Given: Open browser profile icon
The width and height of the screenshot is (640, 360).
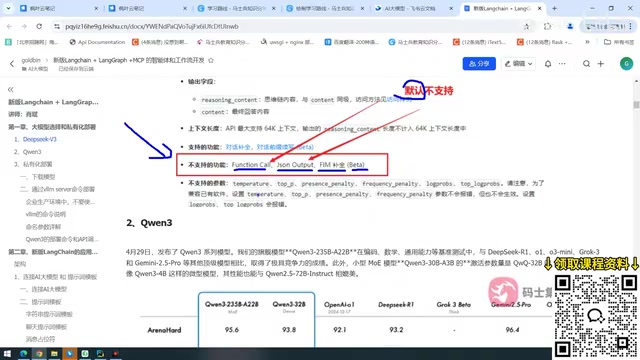Looking at the screenshot, I should pyautogui.click(x=570, y=26).
